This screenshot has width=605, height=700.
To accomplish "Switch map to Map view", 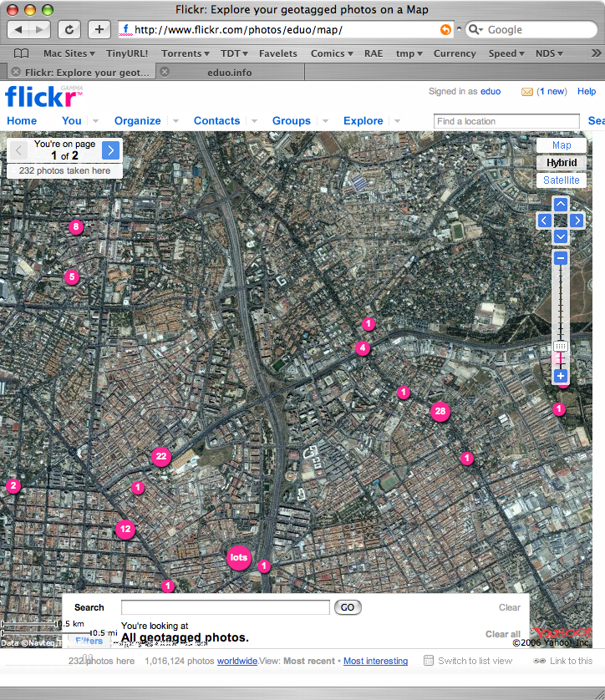I will pos(562,145).
